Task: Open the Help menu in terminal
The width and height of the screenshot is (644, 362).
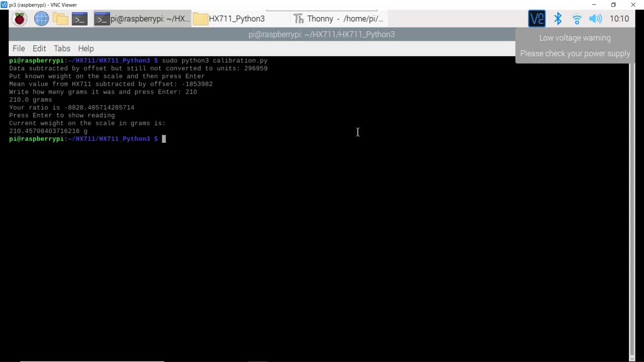Action: (x=86, y=48)
